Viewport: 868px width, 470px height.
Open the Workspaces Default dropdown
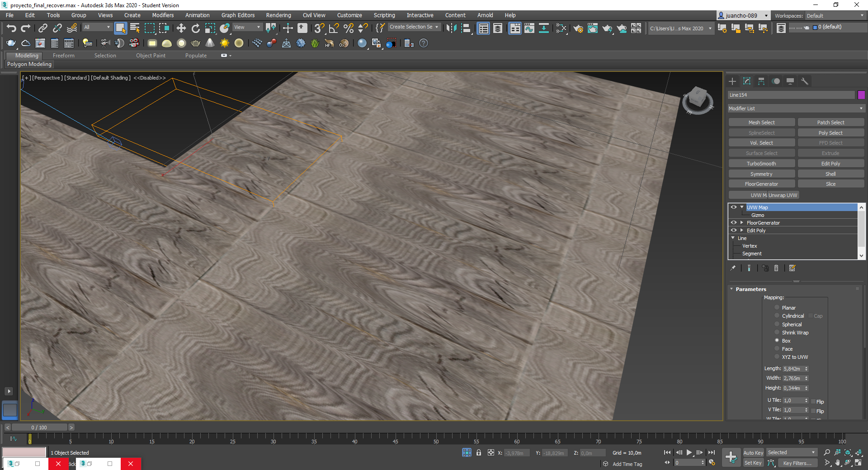click(x=835, y=16)
